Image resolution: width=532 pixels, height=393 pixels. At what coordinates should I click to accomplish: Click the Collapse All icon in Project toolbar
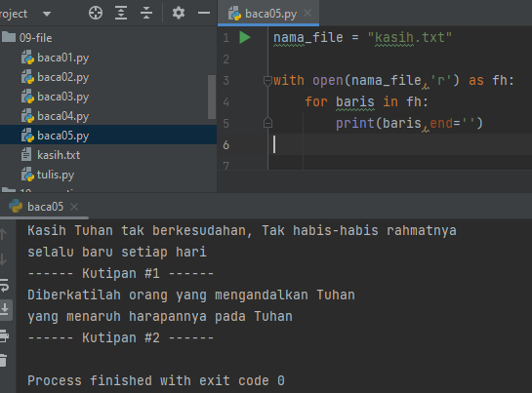(x=146, y=14)
